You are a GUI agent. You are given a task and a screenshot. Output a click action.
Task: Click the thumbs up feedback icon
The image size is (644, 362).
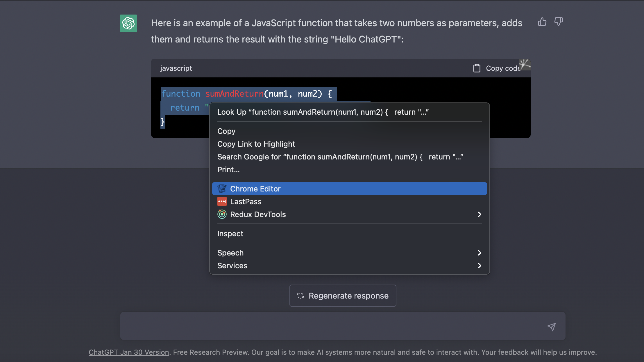click(542, 22)
